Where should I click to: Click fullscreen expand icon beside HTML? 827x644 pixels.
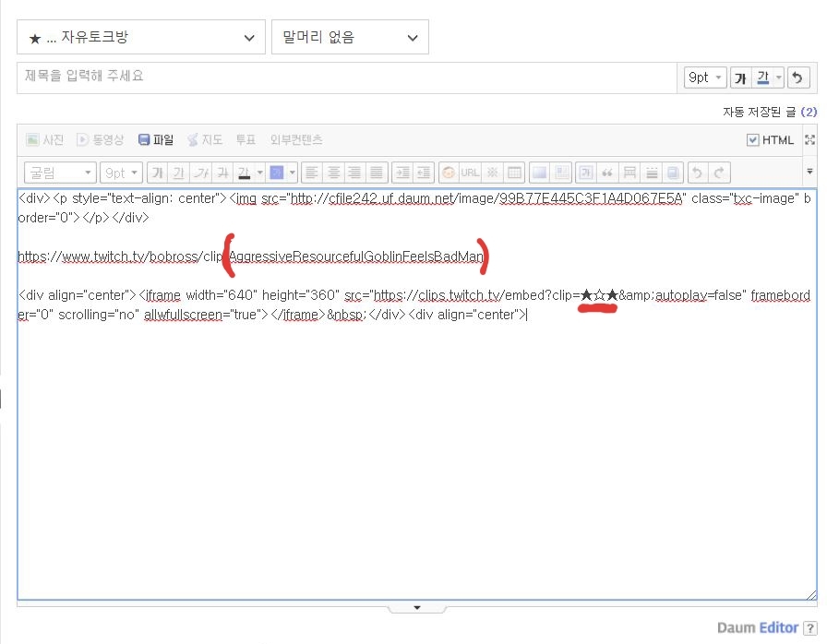810,140
